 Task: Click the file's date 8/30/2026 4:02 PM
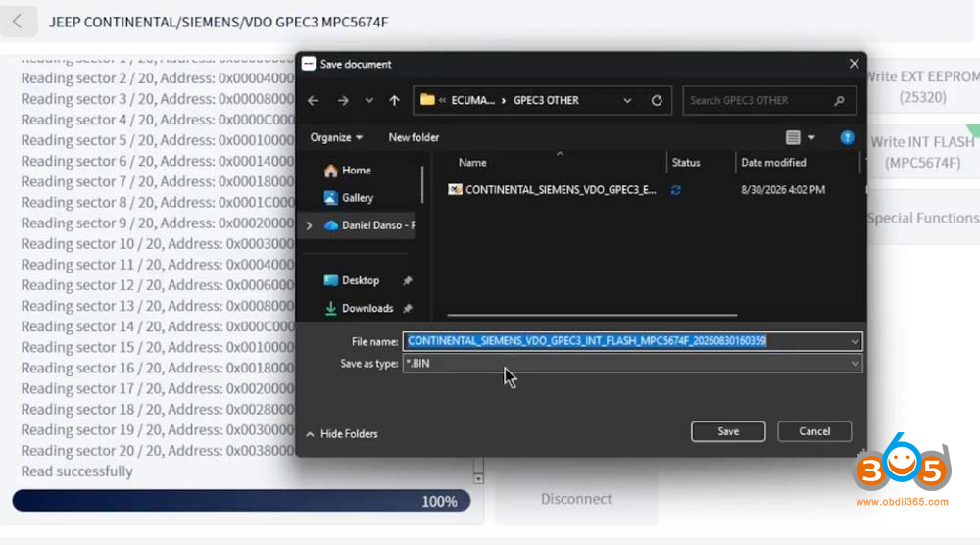[782, 190]
